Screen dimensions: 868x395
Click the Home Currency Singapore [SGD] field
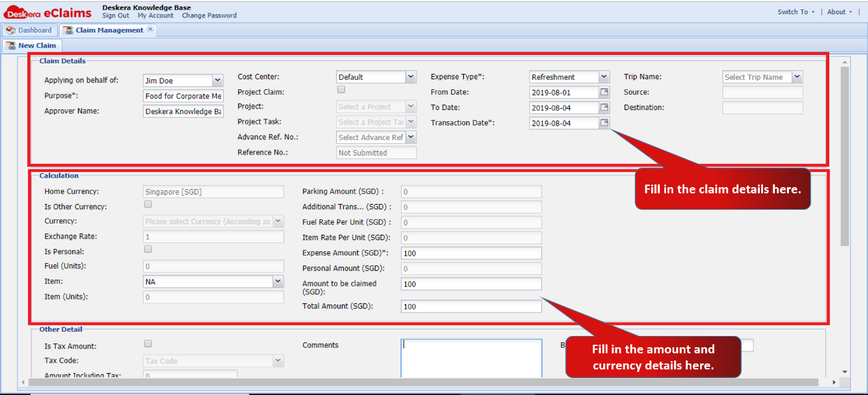point(214,192)
